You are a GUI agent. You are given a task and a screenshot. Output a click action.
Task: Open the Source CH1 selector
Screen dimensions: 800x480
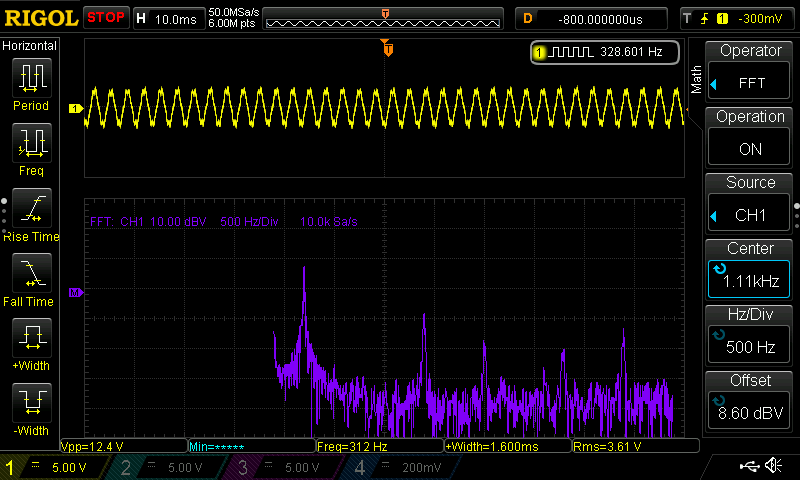(751, 204)
